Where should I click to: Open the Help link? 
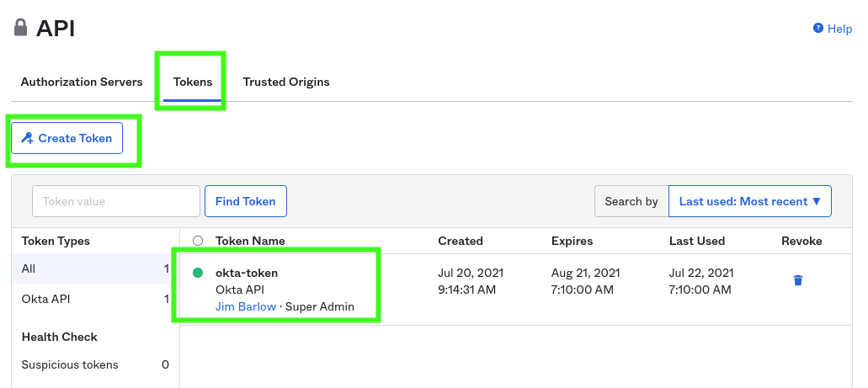[839, 29]
